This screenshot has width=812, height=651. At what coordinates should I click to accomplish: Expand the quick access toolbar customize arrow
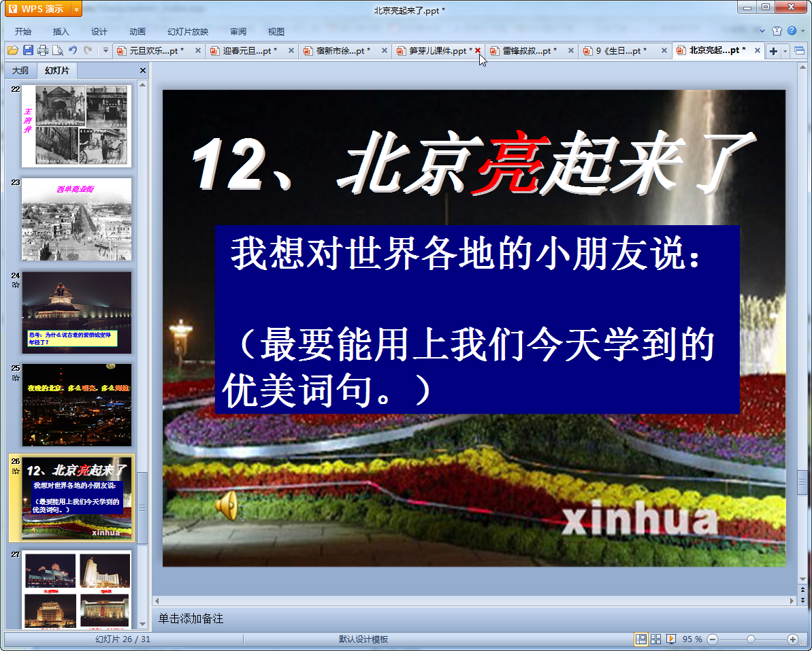(105, 50)
